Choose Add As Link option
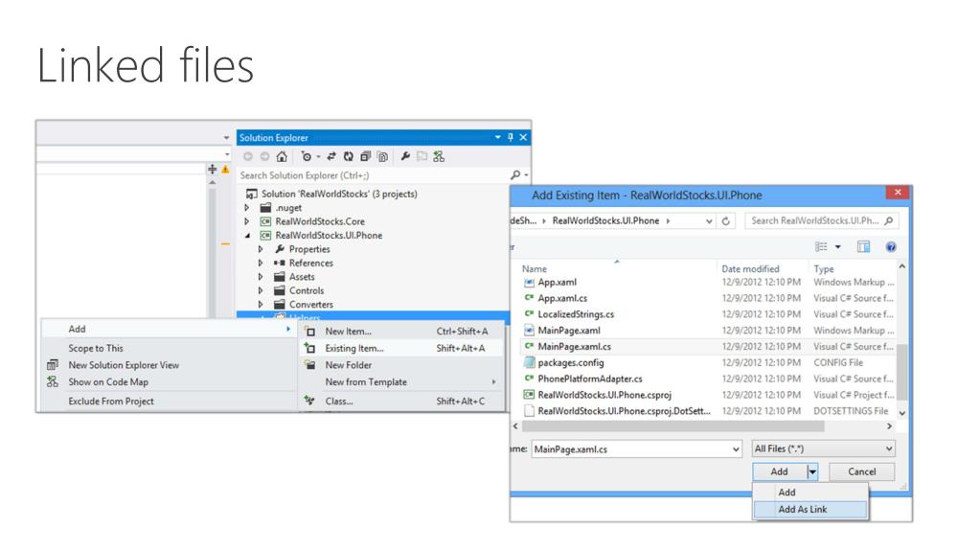 point(810,510)
